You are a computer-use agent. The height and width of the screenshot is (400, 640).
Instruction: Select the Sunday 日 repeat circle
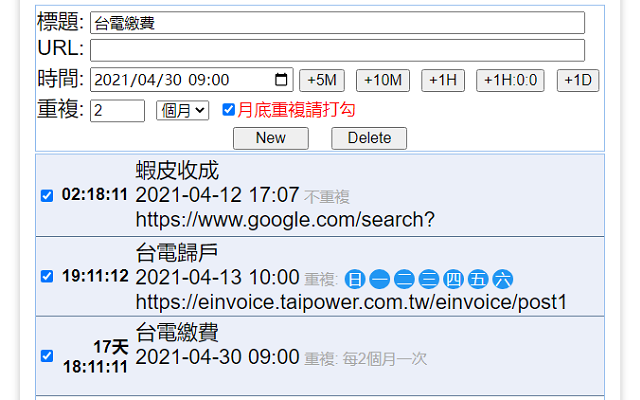(355, 280)
